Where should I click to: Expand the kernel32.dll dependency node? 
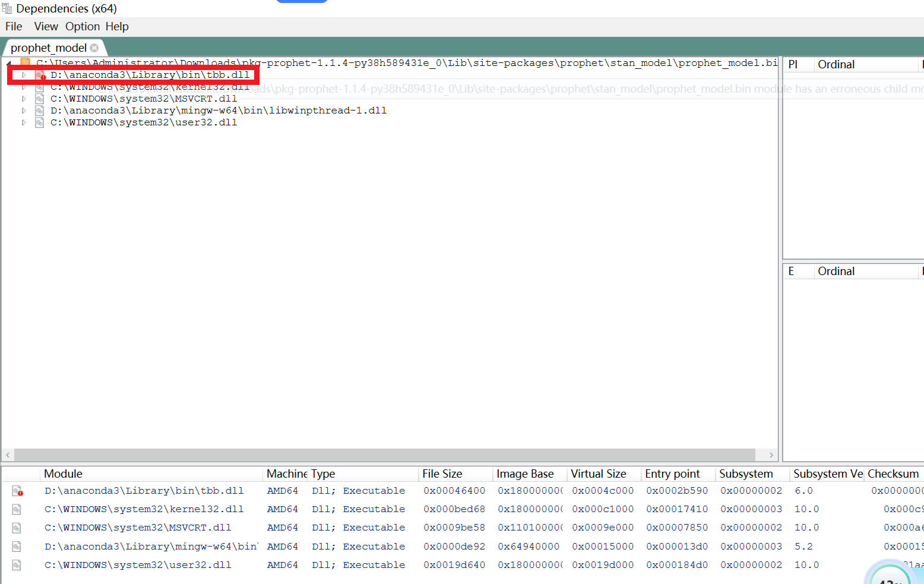click(x=24, y=87)
